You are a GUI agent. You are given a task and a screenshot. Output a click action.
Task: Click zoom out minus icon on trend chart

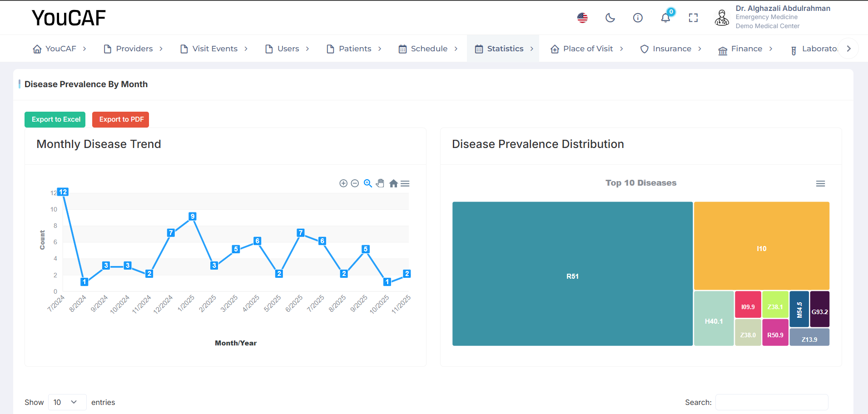click(x=355, y=183)
